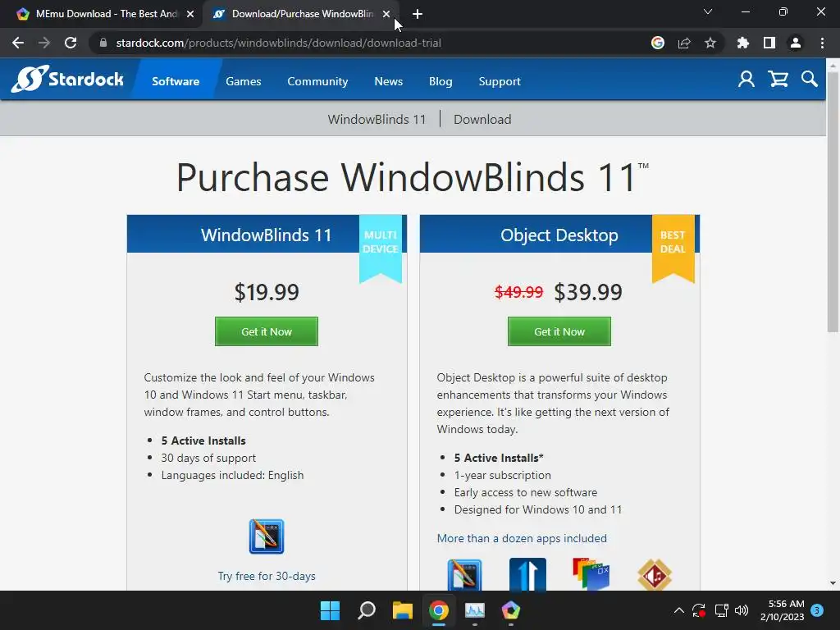Click the WindowBlinds 11 card header

tap(267, 235)
